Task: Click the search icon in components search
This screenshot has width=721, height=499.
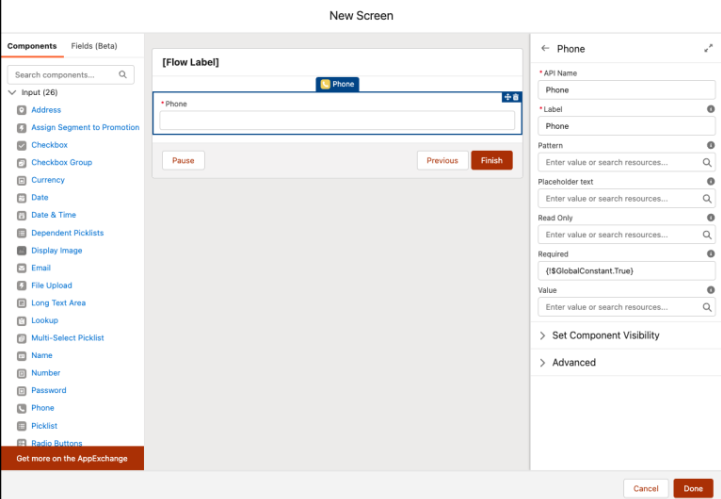Action: (123, 75)
